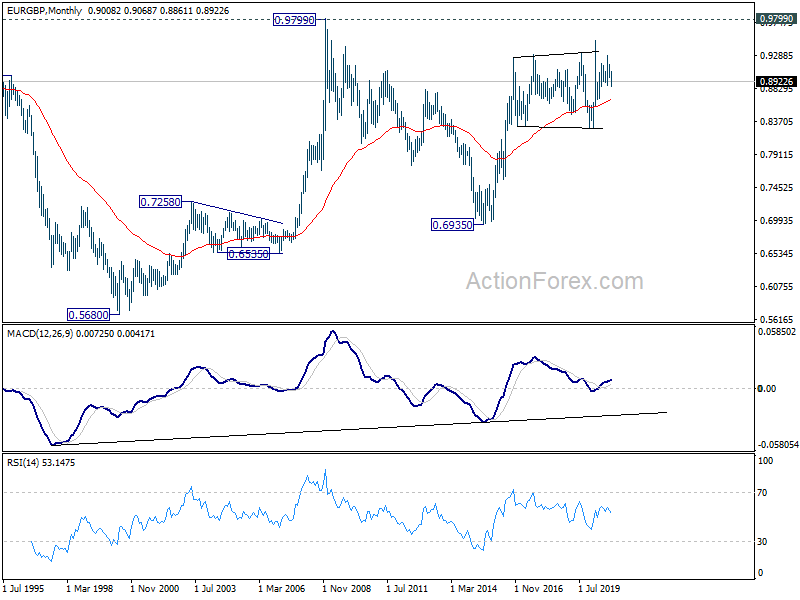Click the 1 Jul 2003 date label
This screenshot has width=800, height=600.
coord(215,588)
